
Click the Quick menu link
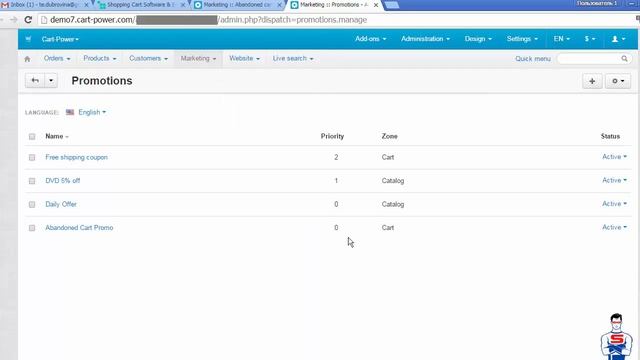tap(533, 59)
